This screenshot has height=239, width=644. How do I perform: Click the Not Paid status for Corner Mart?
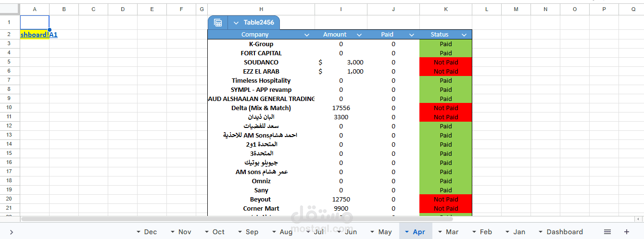click(446, 208)
